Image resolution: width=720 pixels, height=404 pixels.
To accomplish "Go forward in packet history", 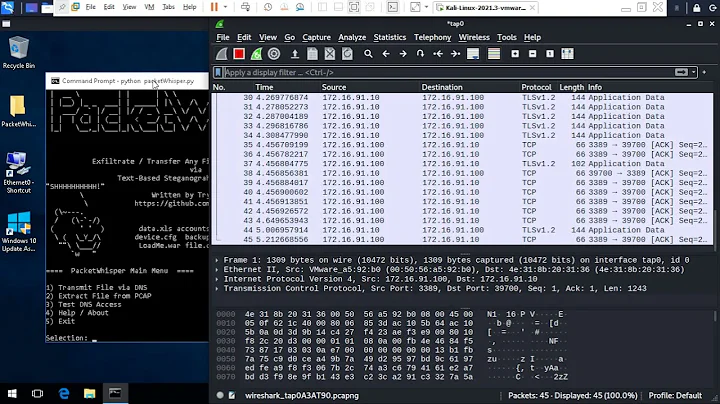I will (x=403, y=54).
